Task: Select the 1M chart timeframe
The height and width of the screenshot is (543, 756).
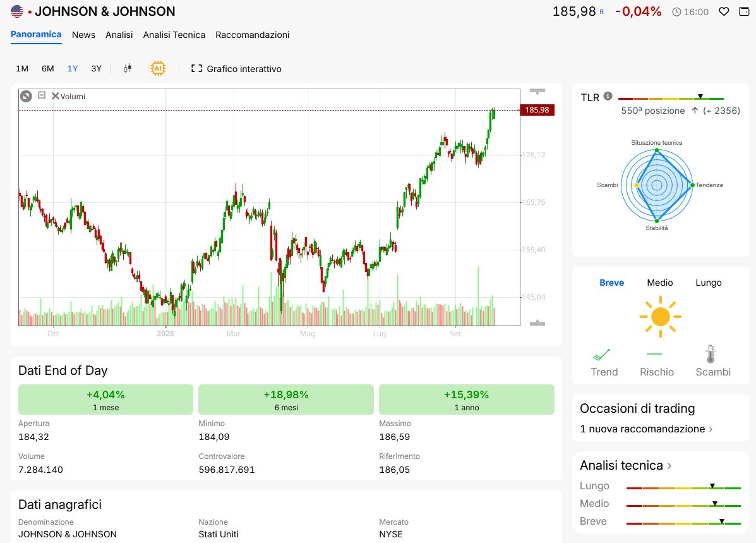Action: pyautogui.click(x=22, y=68)
